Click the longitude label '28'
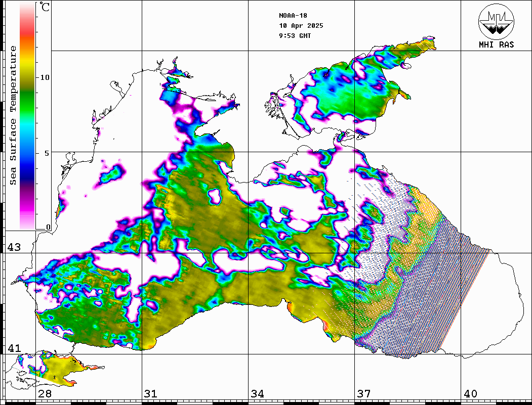532x405 pixels. 45,394
